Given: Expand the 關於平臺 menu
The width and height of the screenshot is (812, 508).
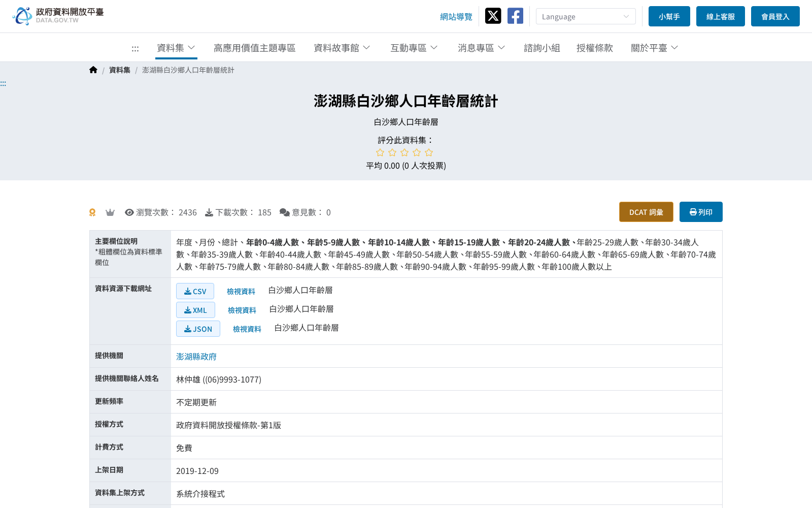Looking at the screenshot, I should tap(655, 48).
